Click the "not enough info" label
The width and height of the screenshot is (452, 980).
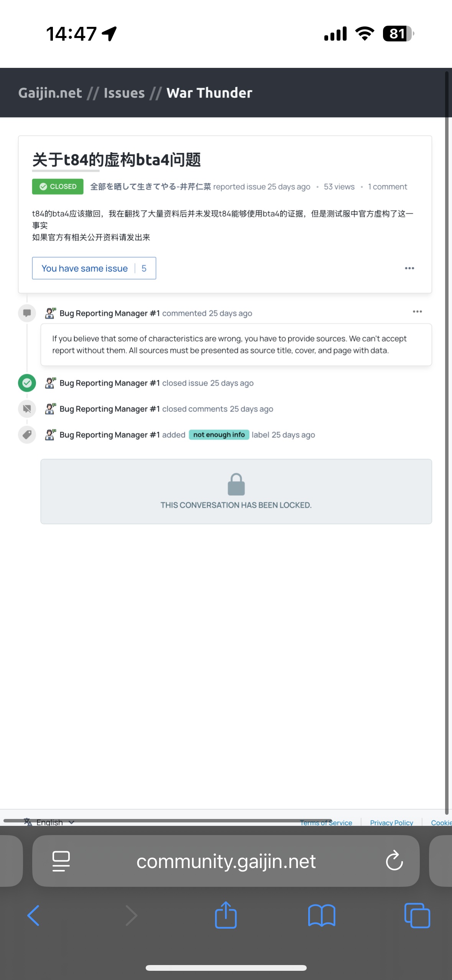tap(219, 435)
